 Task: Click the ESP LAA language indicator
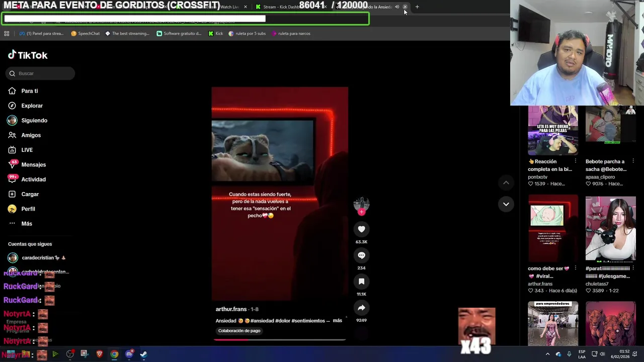pyautogui.click(x=582, y=354)
